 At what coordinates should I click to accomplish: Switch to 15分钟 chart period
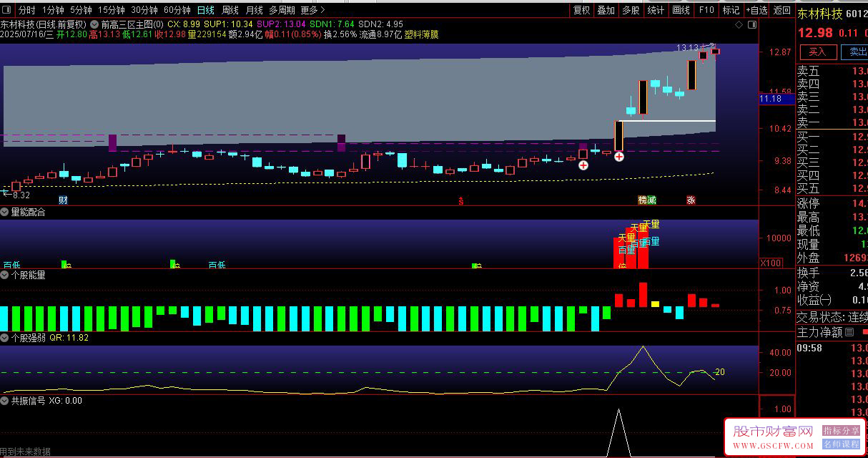click(112, 10)
